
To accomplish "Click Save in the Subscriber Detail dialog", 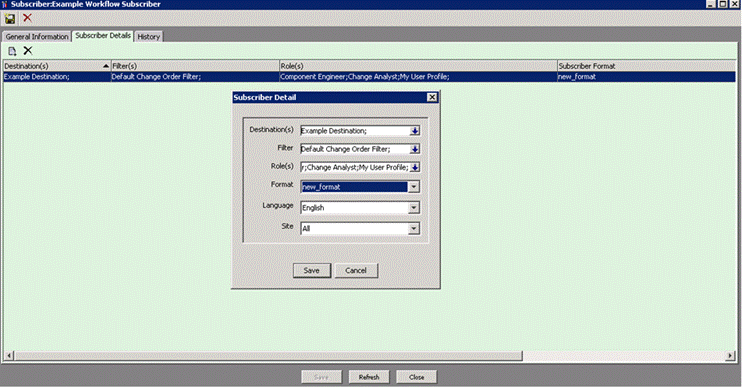I will 311,271.
